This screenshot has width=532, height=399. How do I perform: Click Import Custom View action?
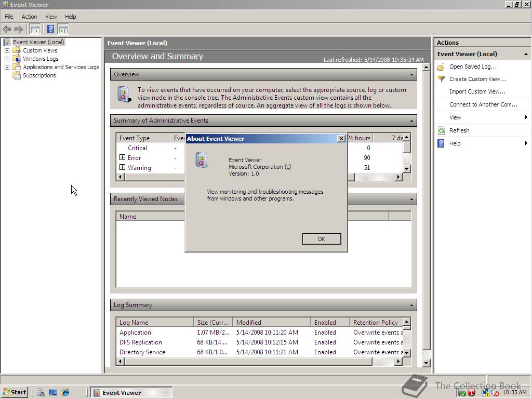pos(477,91)
